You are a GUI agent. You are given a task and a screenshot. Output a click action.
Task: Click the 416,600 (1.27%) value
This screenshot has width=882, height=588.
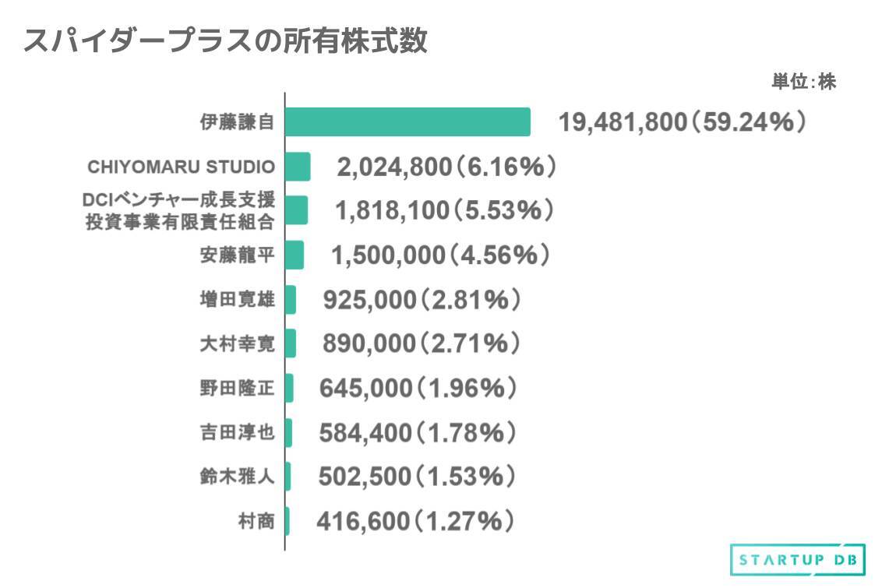pyautogui.click(x=415, y=520)
